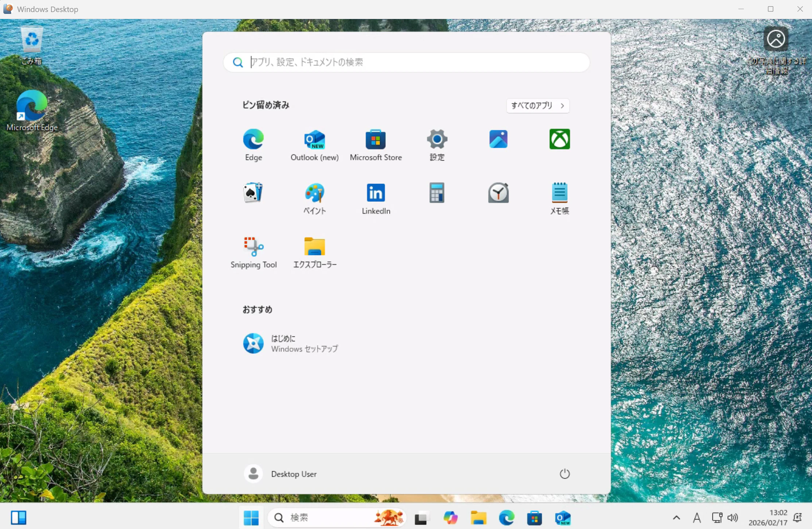Open File Explorer from taskbar

478,517
